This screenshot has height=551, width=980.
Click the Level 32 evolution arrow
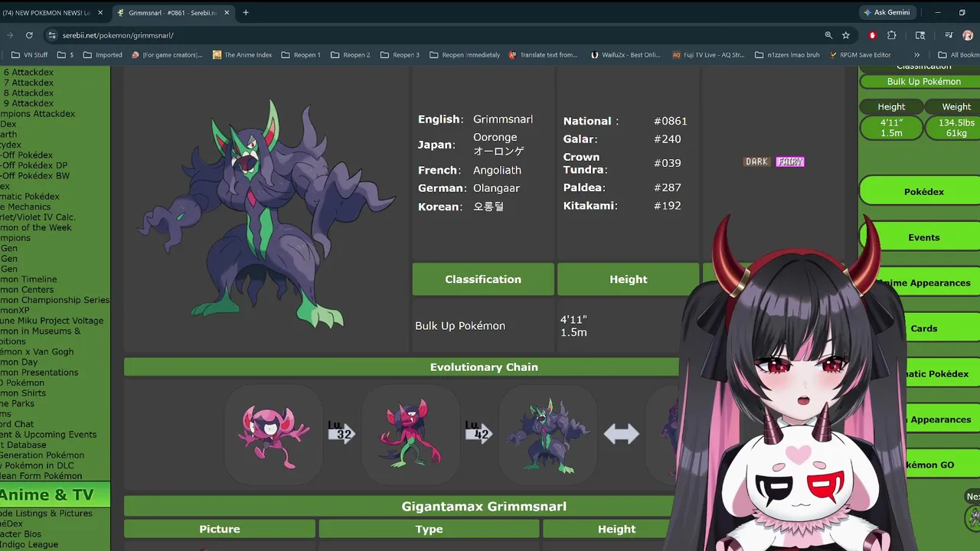click(x=341, y=432)
